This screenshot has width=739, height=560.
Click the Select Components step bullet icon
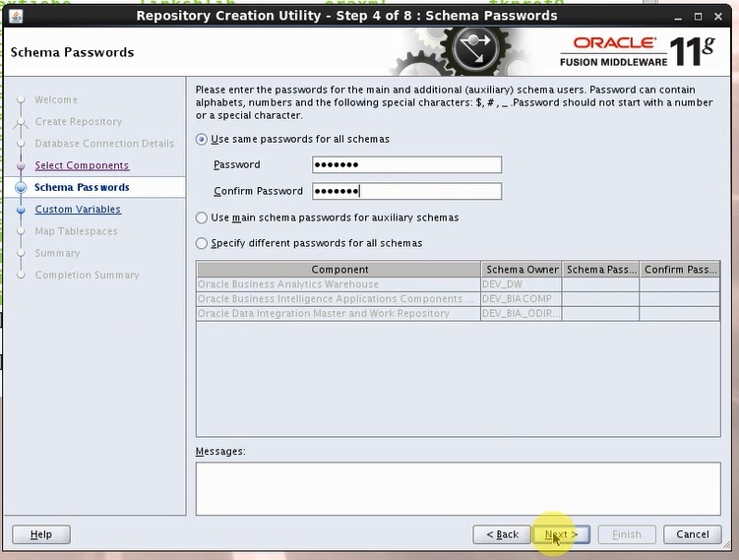21,166
